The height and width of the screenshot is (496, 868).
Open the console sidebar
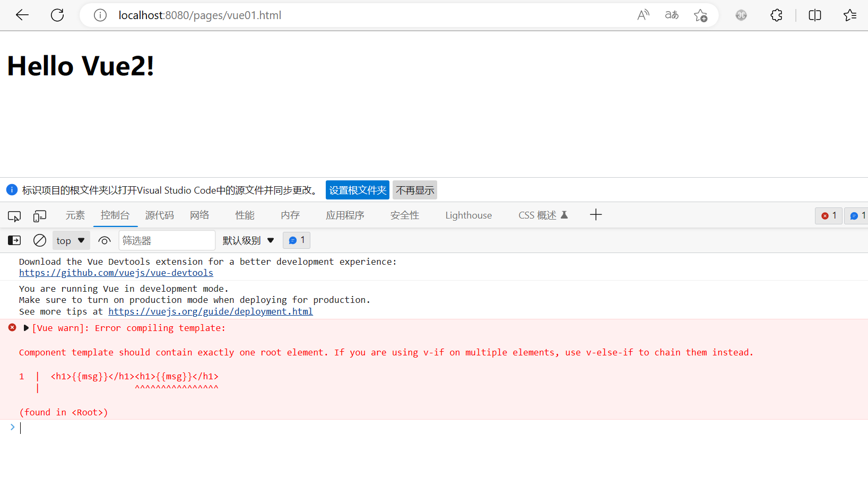14,240
